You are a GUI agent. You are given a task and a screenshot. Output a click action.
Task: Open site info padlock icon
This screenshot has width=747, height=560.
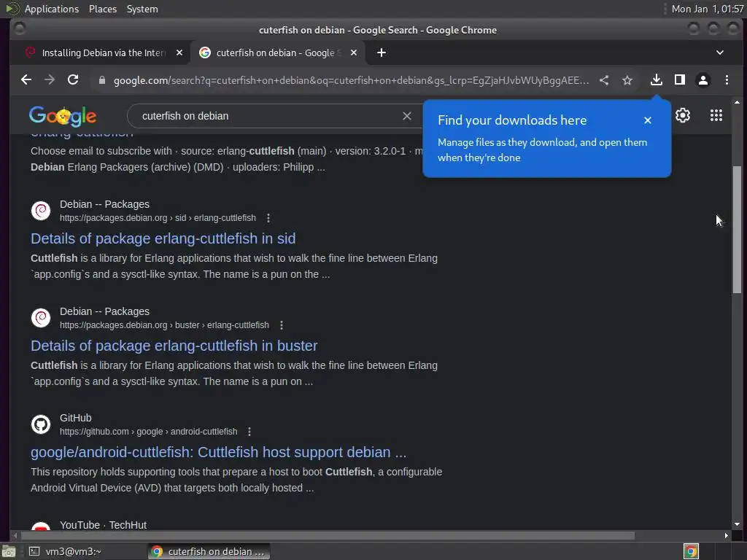[x=101, y=80]
